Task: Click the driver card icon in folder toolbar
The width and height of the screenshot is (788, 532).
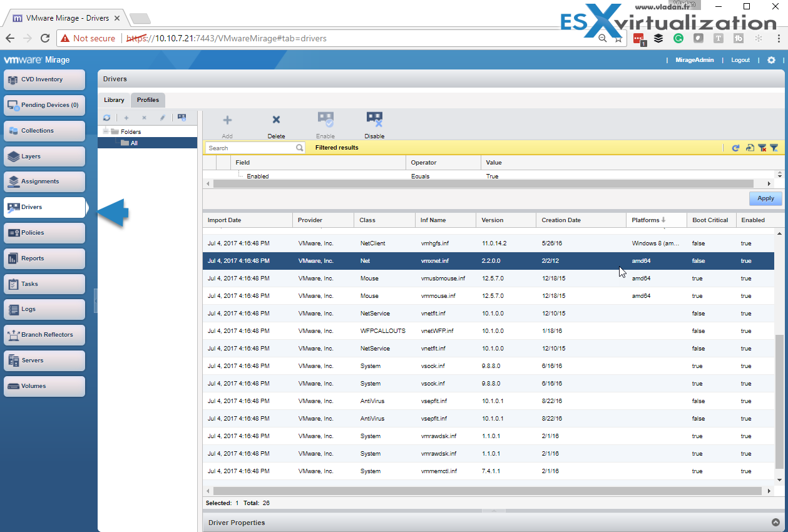Action: click(182, 118)
